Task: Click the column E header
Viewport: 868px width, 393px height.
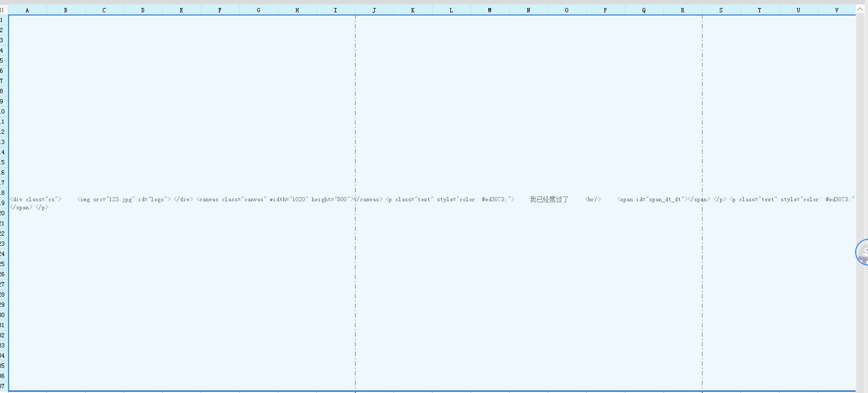Action: pyautogui.click(x=182, y=10)
